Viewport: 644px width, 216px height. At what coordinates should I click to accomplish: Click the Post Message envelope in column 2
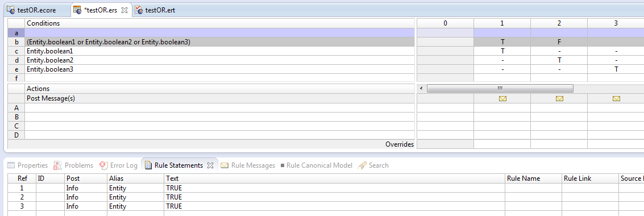click(559, 98)
